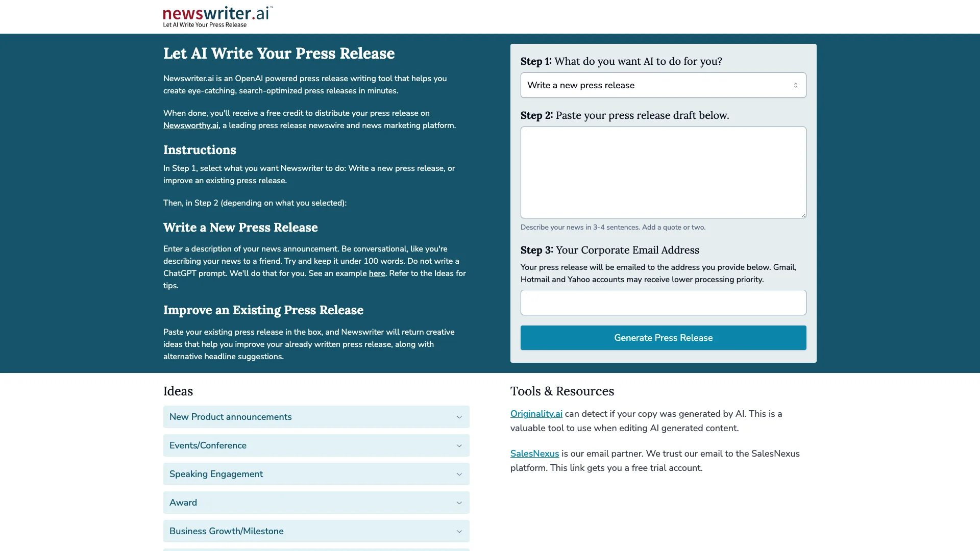Click the corporate email address input field
The height and width of the screenshot is (551, 980).
pyautogui.click(x=663, y=302)
